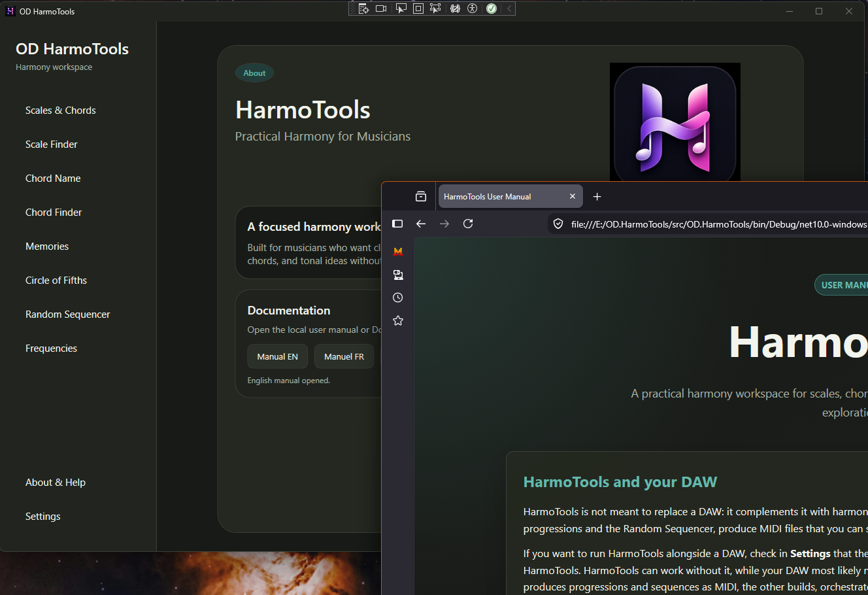Click the OD HarmoTools title bar icon
The height and width of the screenshot is (595, 868).
(x=10, y=11)
